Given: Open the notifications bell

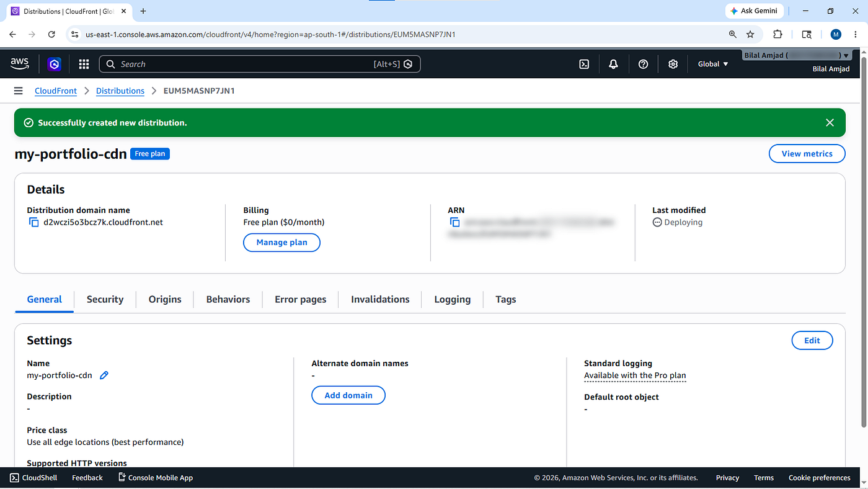Looking at the screenshot, I should tap(613, 64).
